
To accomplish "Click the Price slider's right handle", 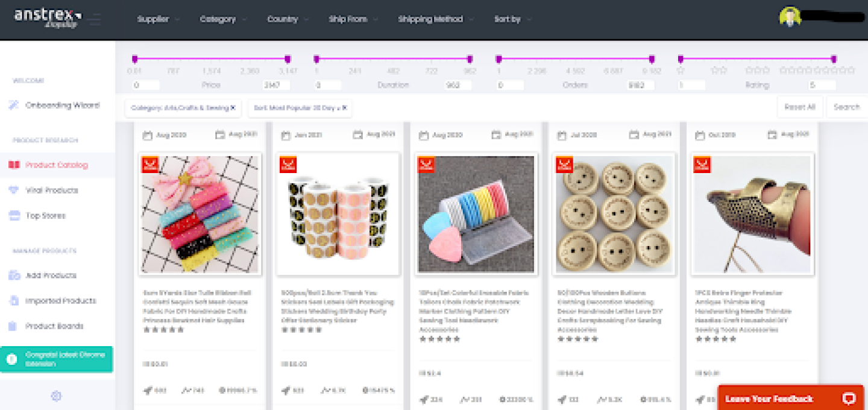I will click(288, 59).
